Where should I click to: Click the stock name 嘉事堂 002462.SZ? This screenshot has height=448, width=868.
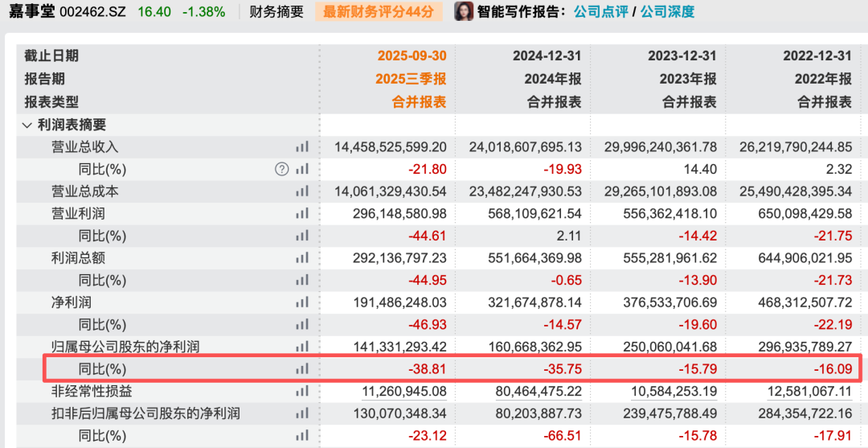coord(67,12)
